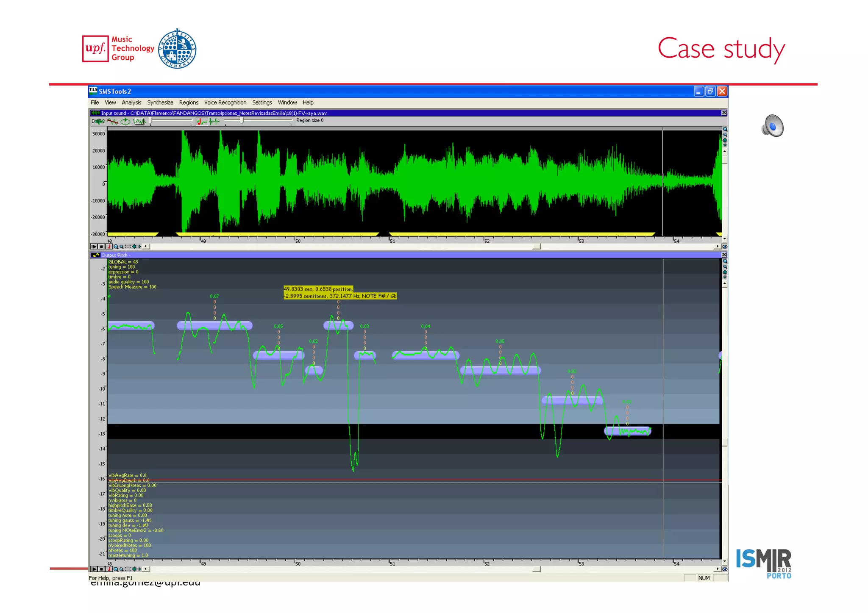Click the waveform horizontal scrollbar thumb
Screen dimensions: 868x613
pyautogui.click(x=537, y=247)
